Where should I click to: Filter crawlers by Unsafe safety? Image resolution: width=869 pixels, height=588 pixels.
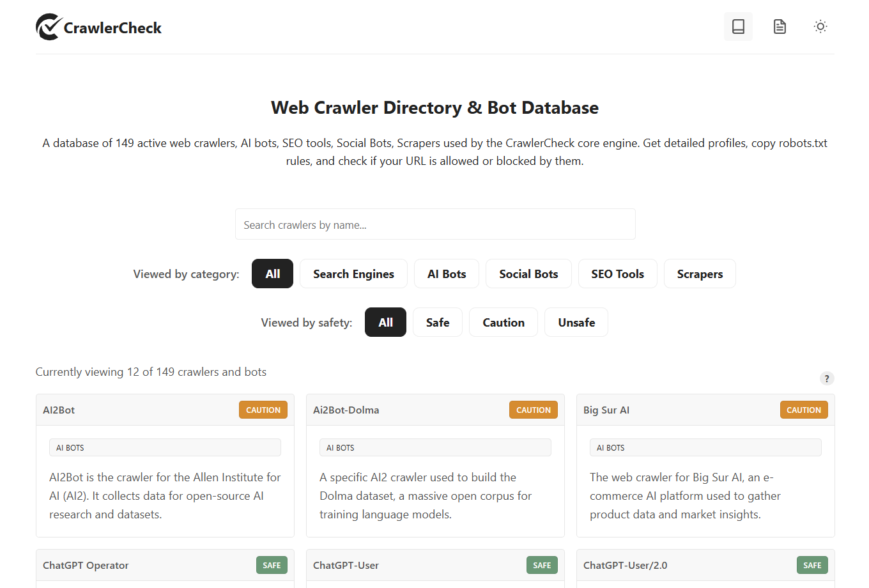click(576, 322)
